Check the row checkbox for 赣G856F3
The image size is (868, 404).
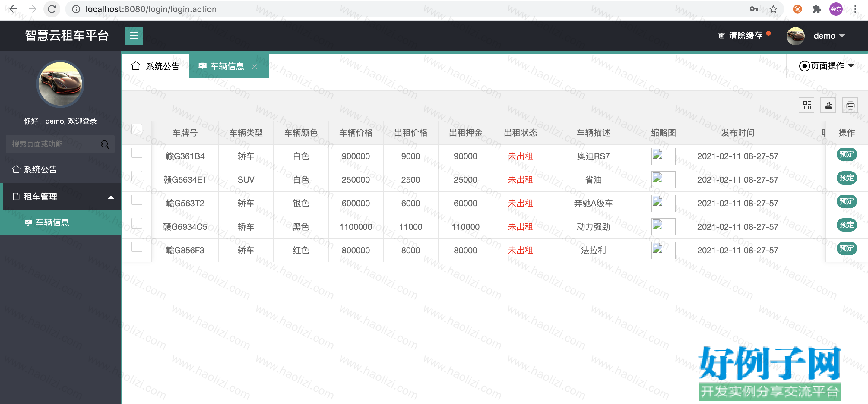coord(137,247)
